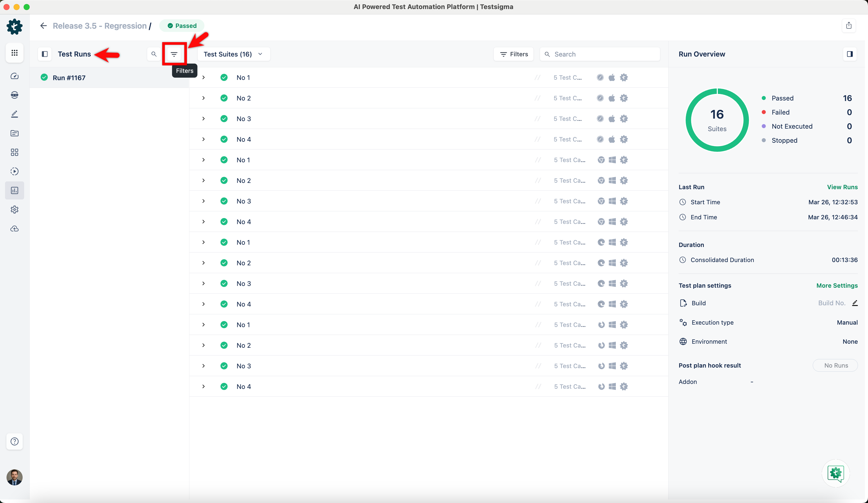Click the share/export icon at top right

849,25
